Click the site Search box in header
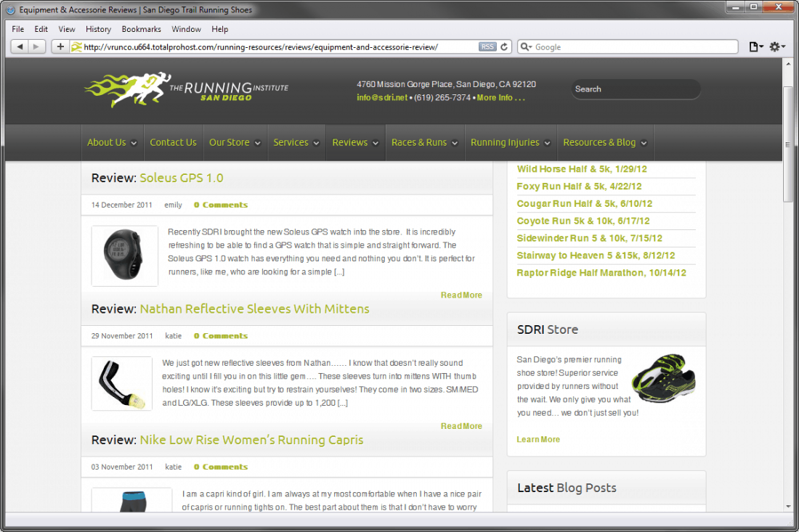 (x=636, y=89)
